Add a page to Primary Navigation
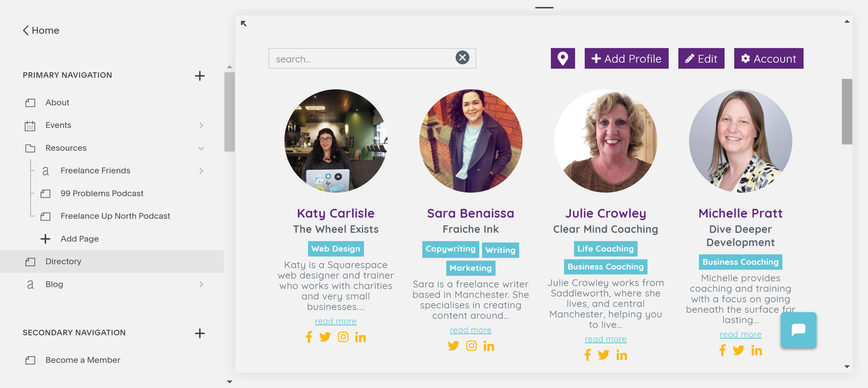868x388 pixels. click(x=200, y=75)
